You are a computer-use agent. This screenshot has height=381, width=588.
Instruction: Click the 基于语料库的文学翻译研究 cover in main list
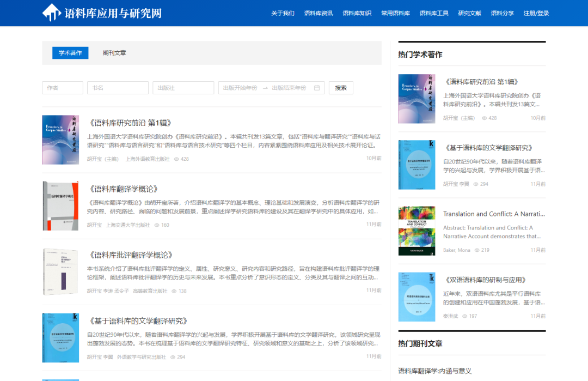[60, 338]
